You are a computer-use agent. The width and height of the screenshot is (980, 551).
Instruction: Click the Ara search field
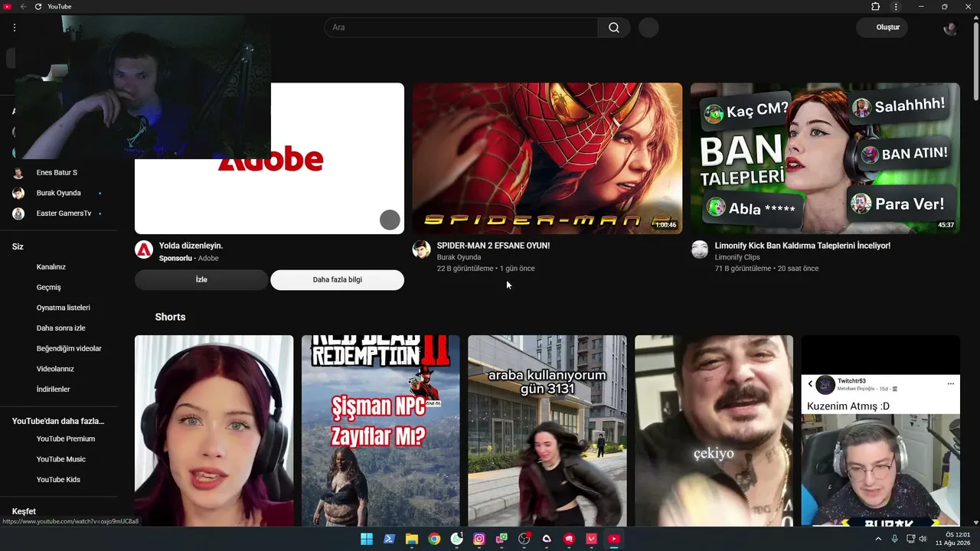(x=461, y=28)
